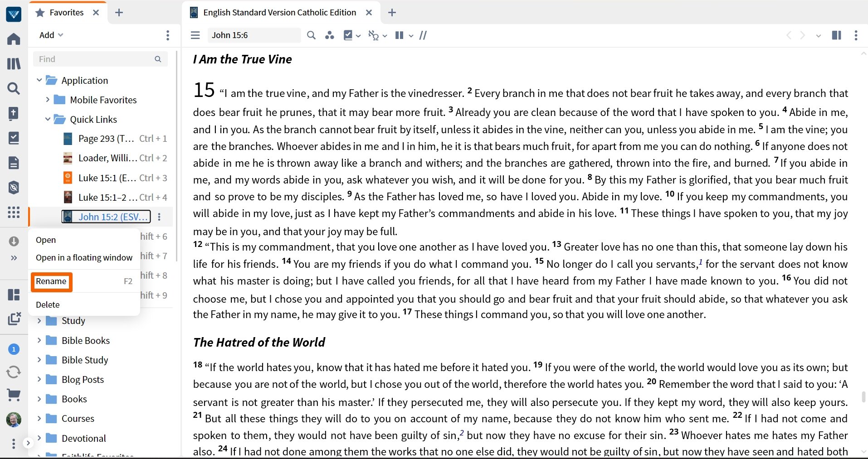Expand the Bible Books folder
The height and width of the screenshot is (459, 868).
(39, 340)
